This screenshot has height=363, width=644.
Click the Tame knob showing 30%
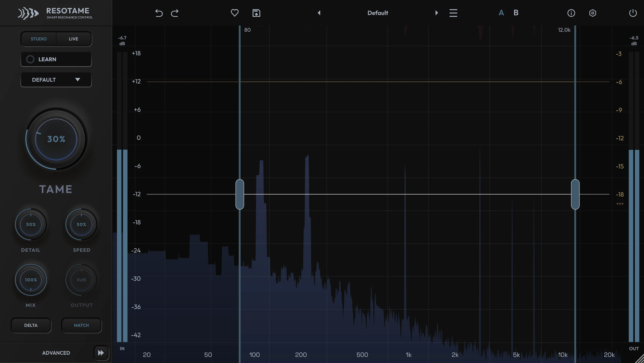(56, 139)
